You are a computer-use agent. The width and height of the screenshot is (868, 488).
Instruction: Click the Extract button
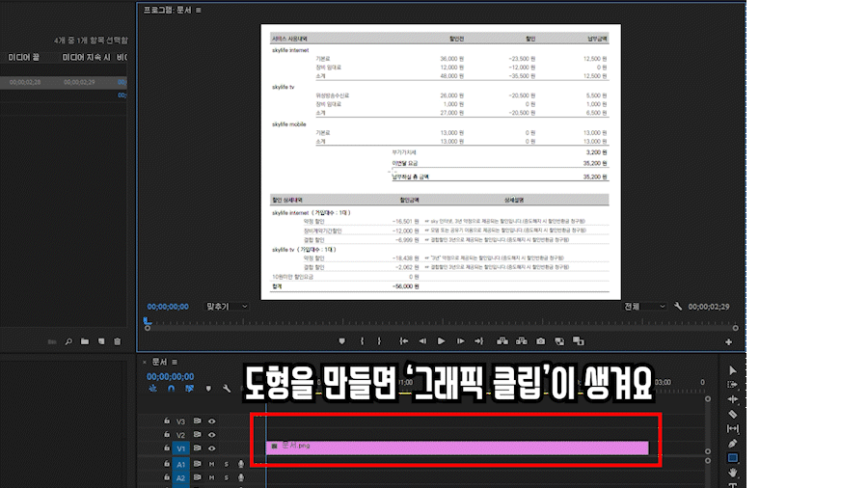522,341
